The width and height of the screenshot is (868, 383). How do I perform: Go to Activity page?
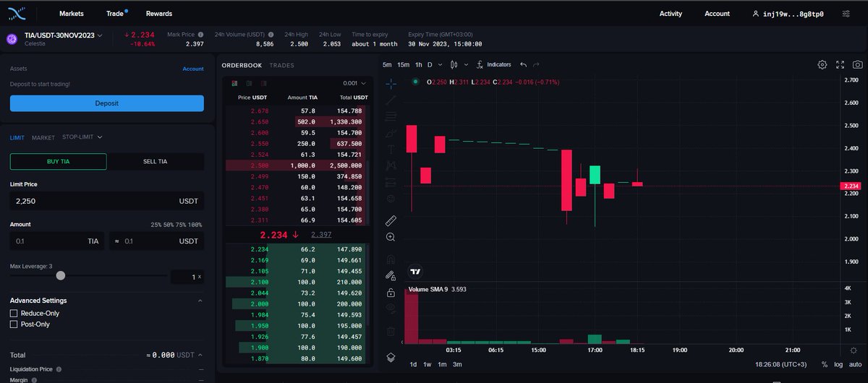click(671, 14)
